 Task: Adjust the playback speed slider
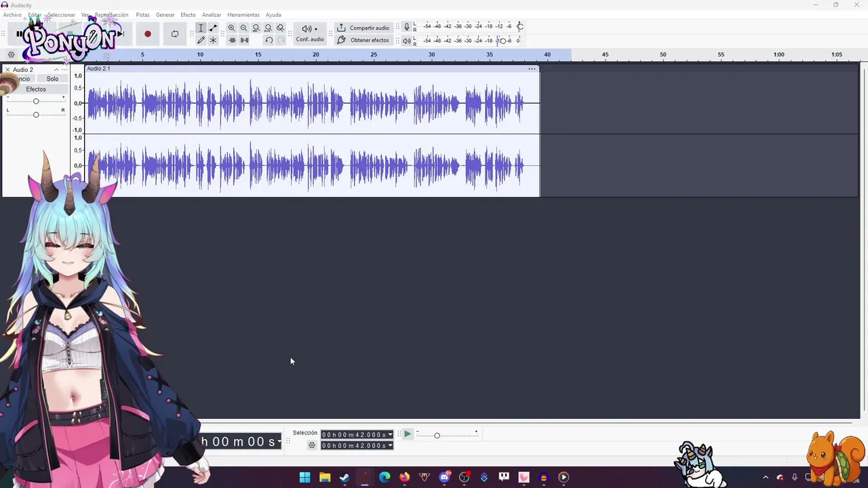[x=437, y=435]
